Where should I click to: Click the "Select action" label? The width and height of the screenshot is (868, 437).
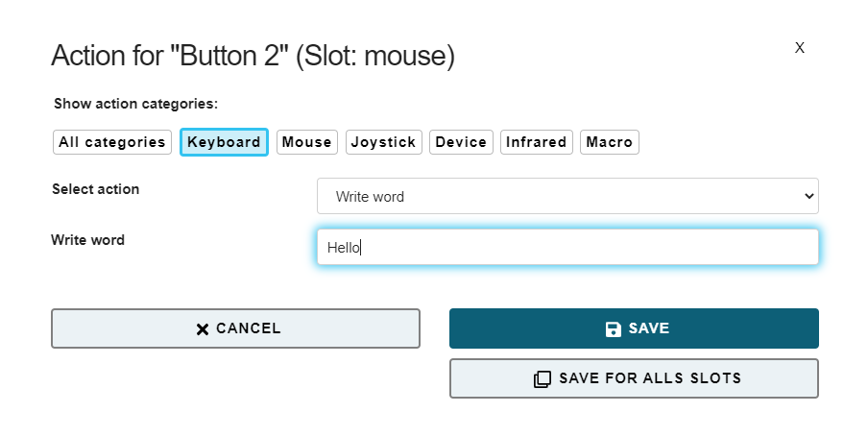pos(96,189)
